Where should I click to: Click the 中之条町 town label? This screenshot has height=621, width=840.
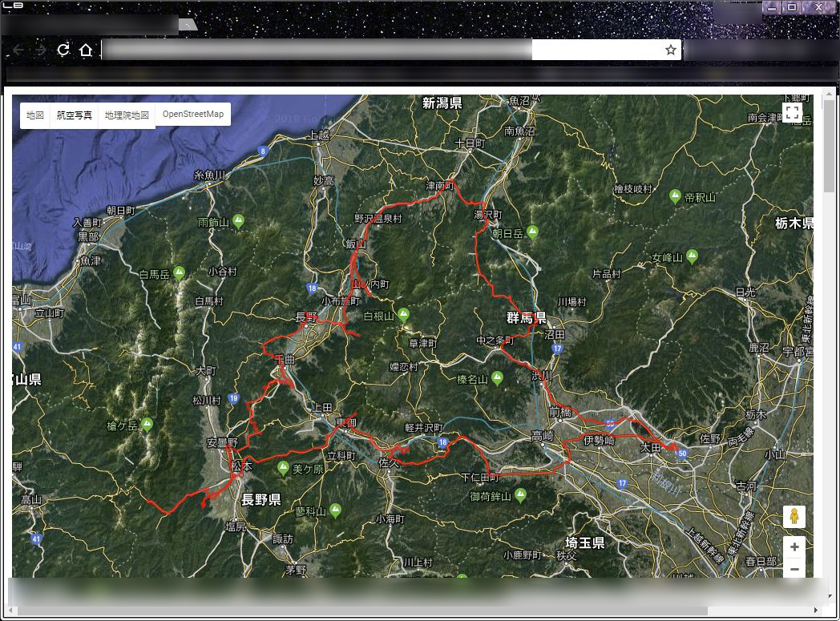[495, 341]
